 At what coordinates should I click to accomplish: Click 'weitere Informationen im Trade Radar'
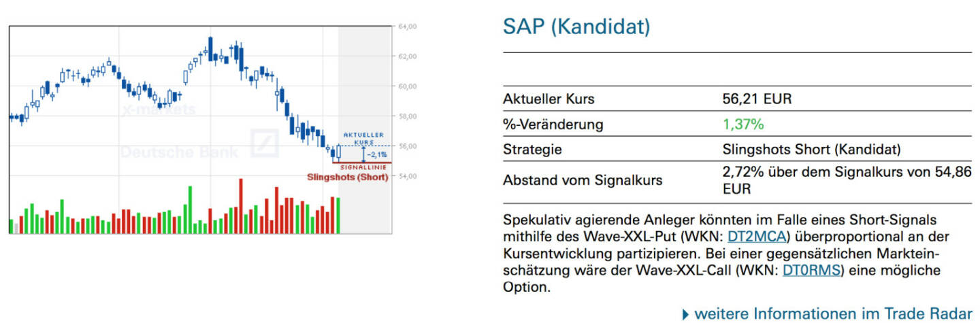[x=833, y=313]
